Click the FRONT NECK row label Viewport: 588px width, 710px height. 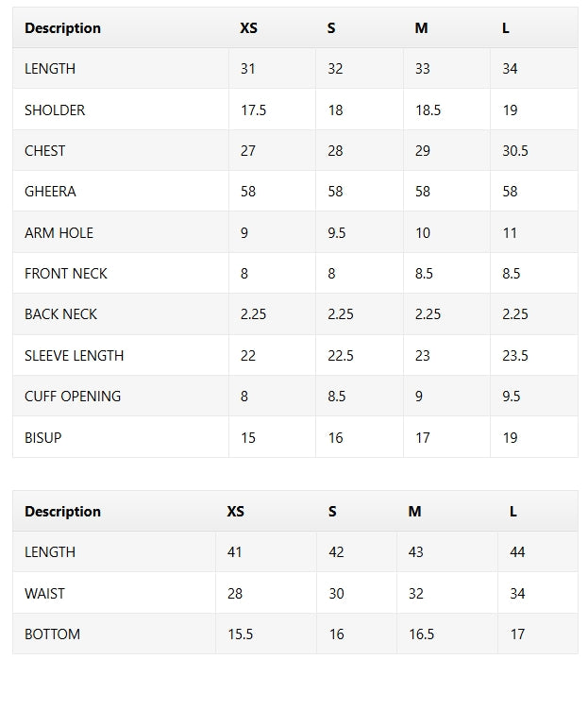point(66,274)
